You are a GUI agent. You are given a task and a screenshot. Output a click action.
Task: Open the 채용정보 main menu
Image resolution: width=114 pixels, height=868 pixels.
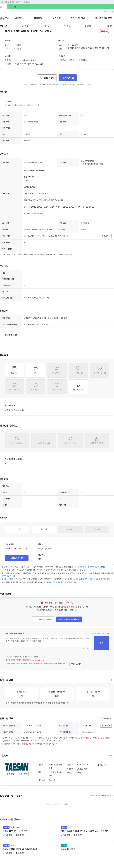click(19, 18)
